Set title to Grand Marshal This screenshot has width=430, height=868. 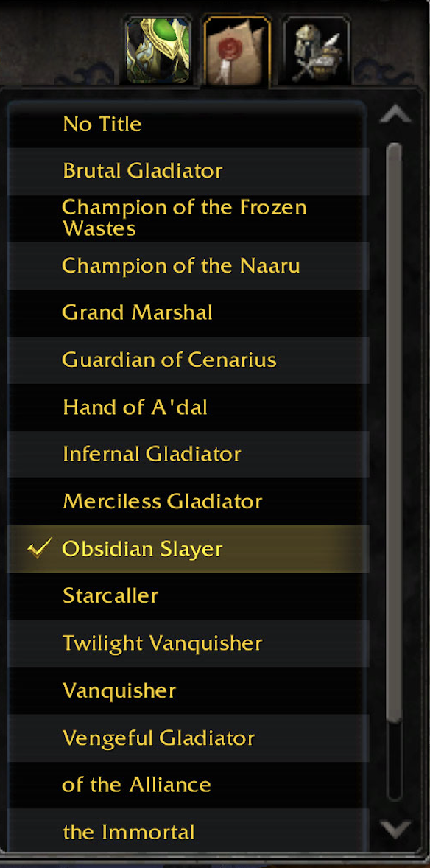pos(188,312)
